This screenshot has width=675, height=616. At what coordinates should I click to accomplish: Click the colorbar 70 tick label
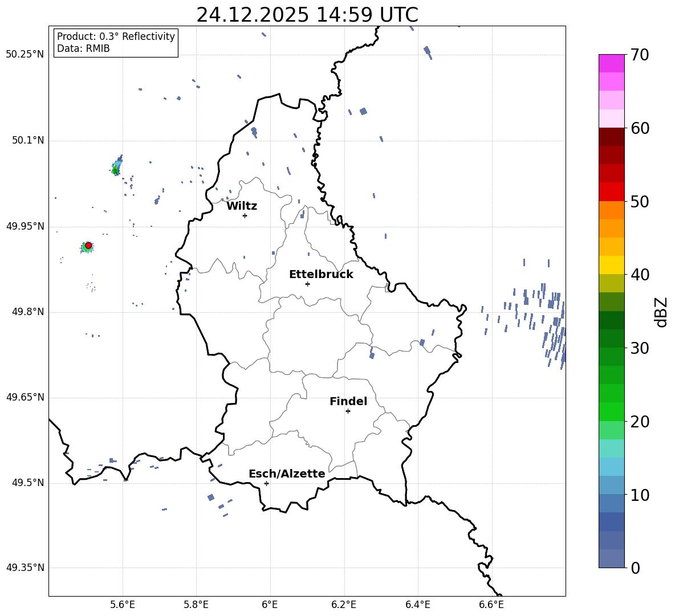click(640, 55)
